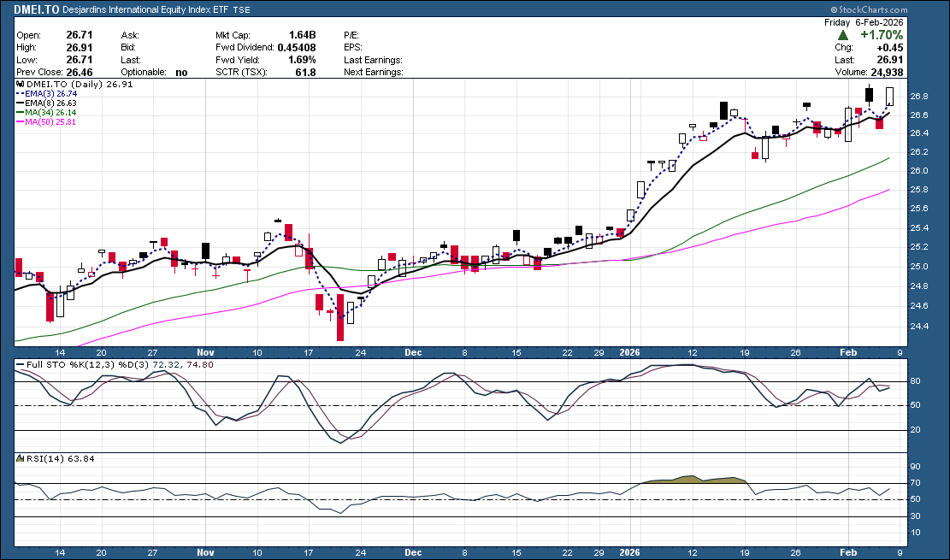The height and width of the screenshot is (560, 950).
Task: Click the Optionable value no
Action: pyautogui.click(x=182, y=72)
